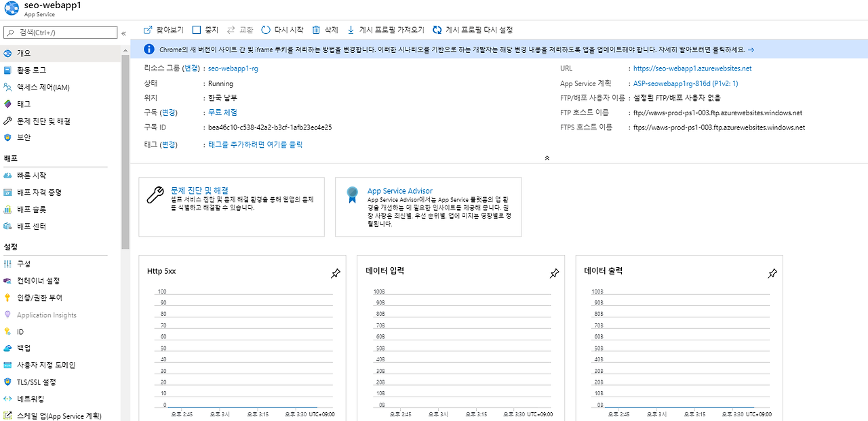Collapse the essentials section chevron
This screenshot has width=868, height=421.
coord(547,157)
